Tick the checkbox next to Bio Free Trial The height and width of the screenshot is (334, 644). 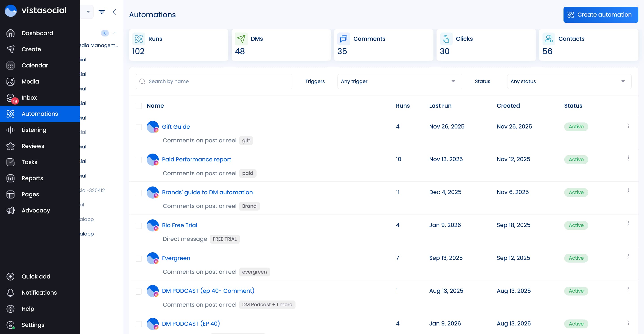(x=139, y=226)
